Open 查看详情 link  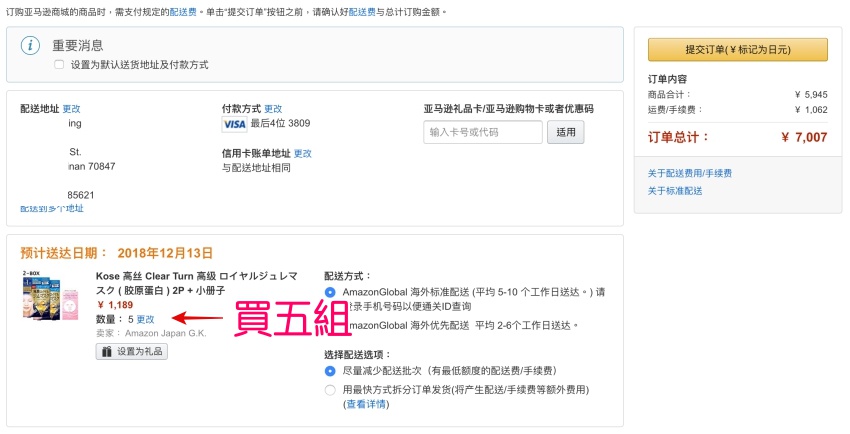(365, 404)
